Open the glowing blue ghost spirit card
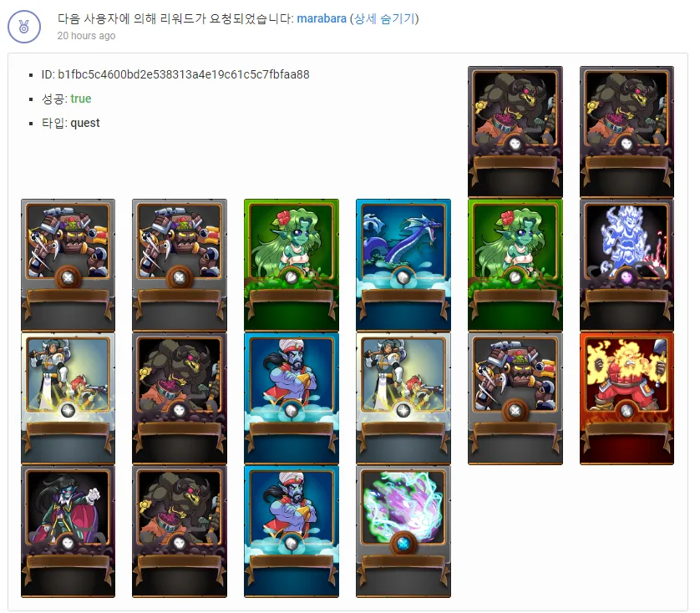 click(x=626, y=265)
